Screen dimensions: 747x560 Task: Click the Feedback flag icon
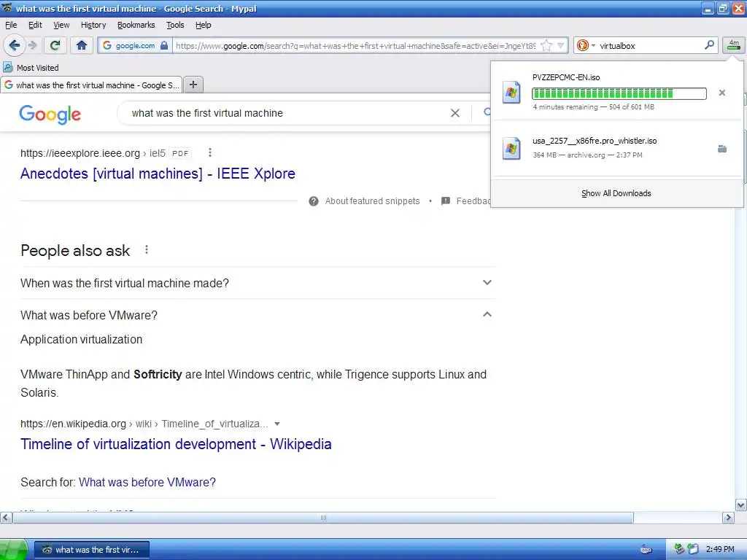point(446,201)
